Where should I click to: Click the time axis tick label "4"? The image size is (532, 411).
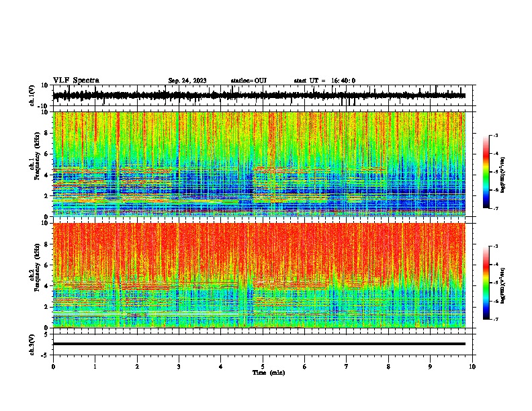coord(221,367)
